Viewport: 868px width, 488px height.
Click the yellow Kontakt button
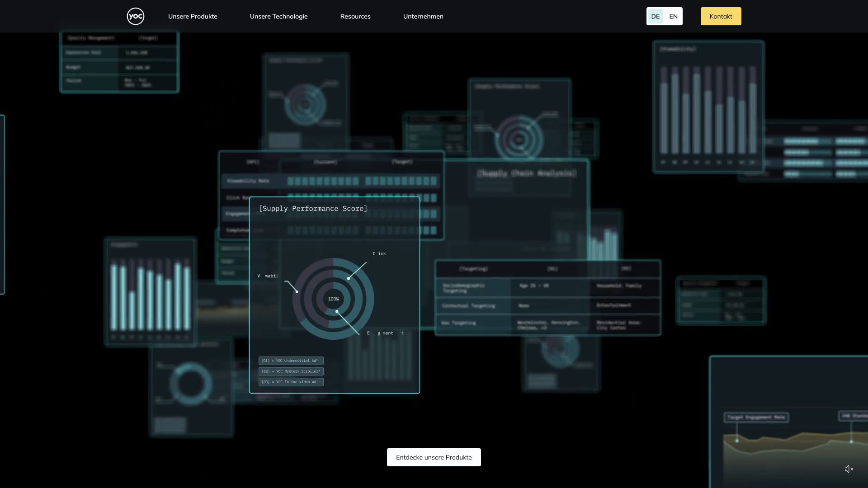click(x=721, y=16)
